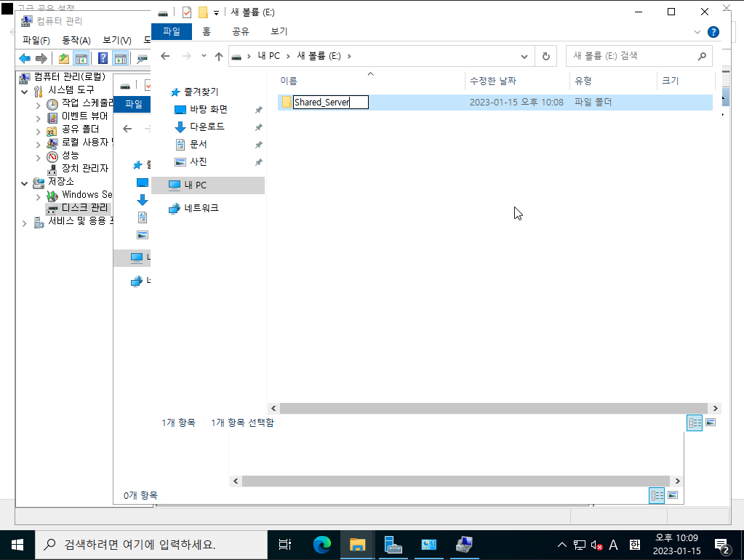
Task: Switch to the 홈 ribbon tab
Action: (x=207, y=31)
